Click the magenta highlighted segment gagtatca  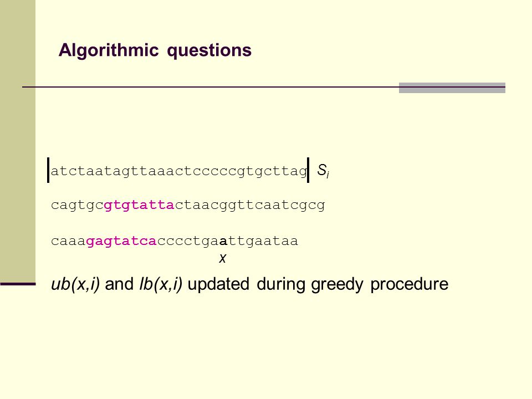point(121,241)
